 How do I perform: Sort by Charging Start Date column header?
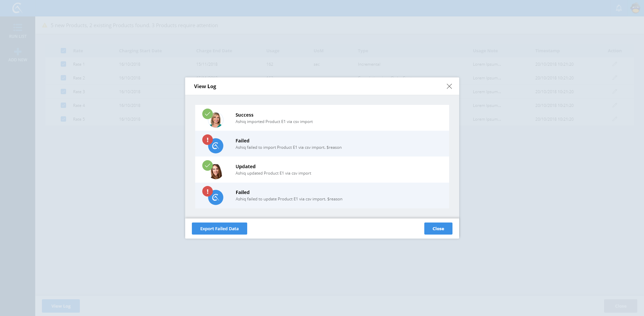140,51
